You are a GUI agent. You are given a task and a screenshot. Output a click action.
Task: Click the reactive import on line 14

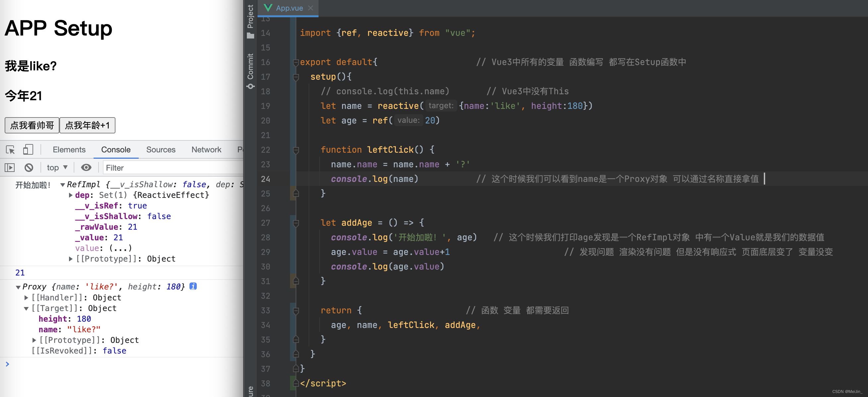click(388, 33)
